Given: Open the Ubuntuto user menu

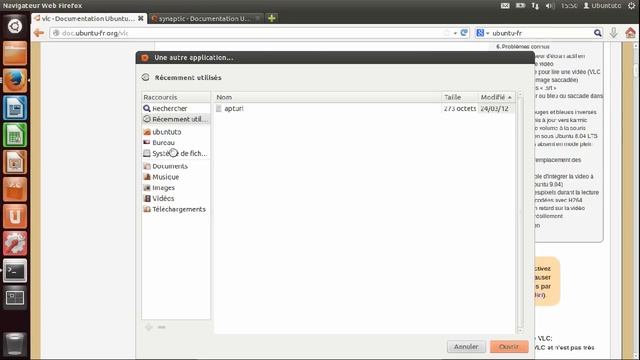Looking at the screenshot, I should tap(602, 6).
